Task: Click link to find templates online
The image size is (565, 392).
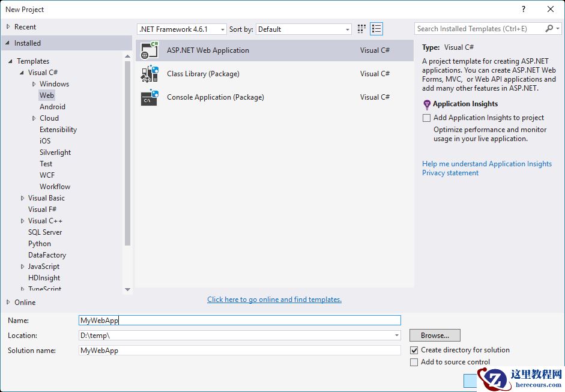Action: (x=274, y=300)
